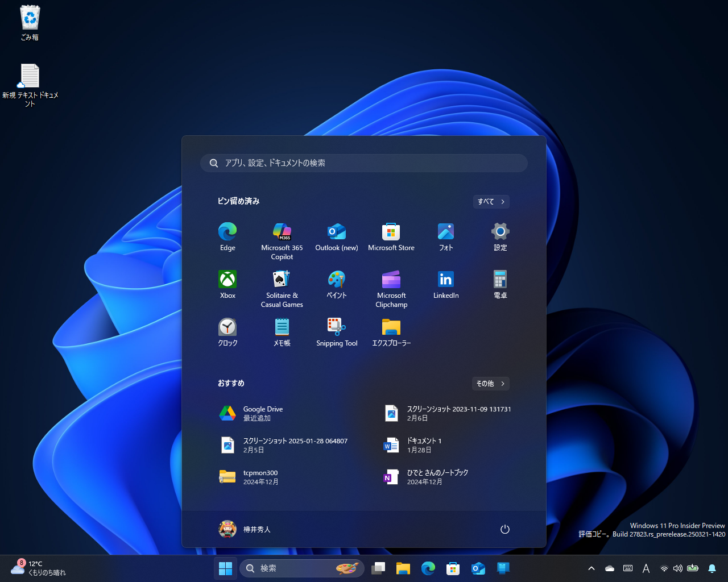Open recommended Google Drive item
The width and height of the screenshot is (728, 582).
click(282, 413)
